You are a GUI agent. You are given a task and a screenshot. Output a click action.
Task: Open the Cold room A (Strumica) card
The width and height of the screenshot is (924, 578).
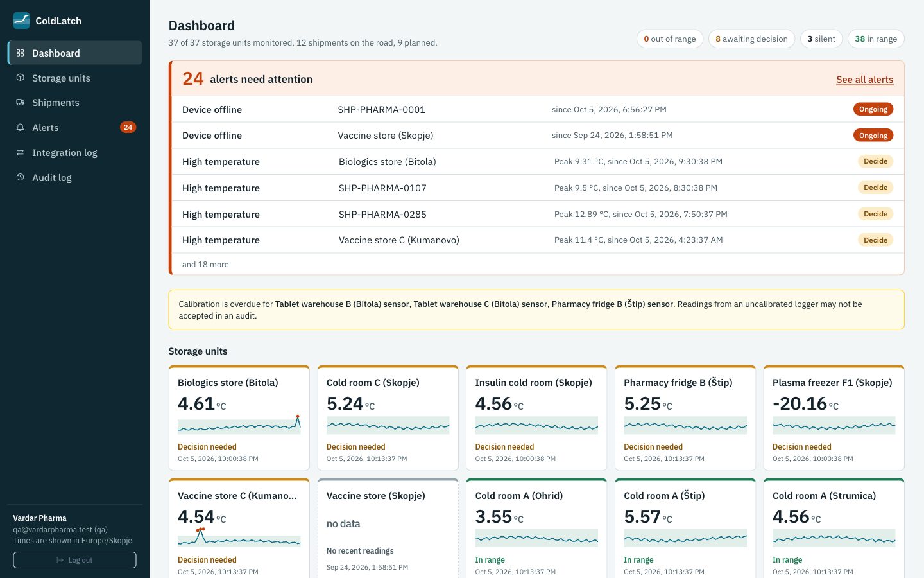(834, 529)
